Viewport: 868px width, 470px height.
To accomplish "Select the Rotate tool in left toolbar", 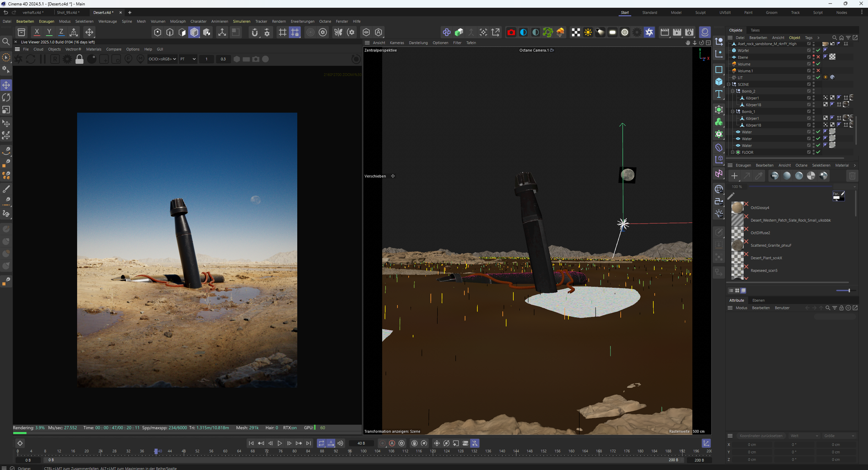I will click(x=6, y=97).
